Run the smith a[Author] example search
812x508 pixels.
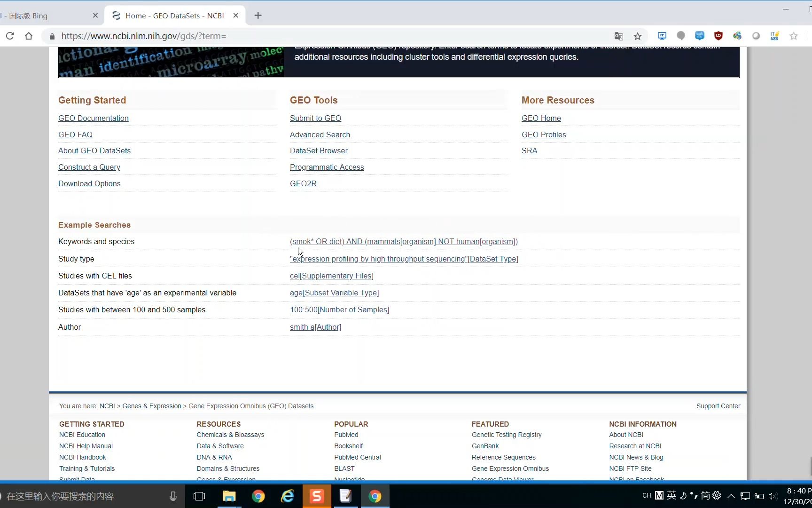[x=316, y=327]
